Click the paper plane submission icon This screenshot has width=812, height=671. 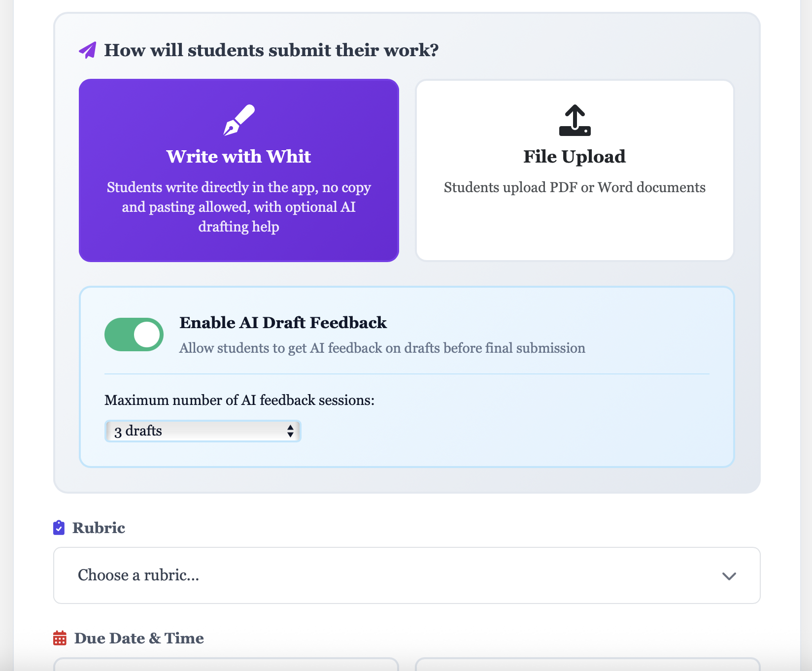pos(88,50)
